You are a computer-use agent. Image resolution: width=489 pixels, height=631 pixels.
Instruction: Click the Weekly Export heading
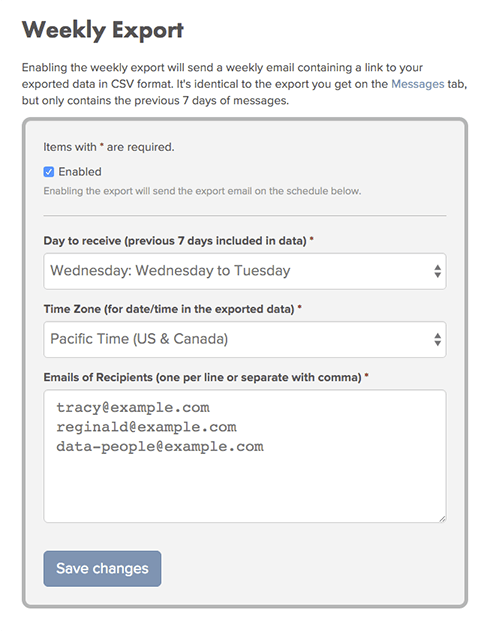[103, 30]
